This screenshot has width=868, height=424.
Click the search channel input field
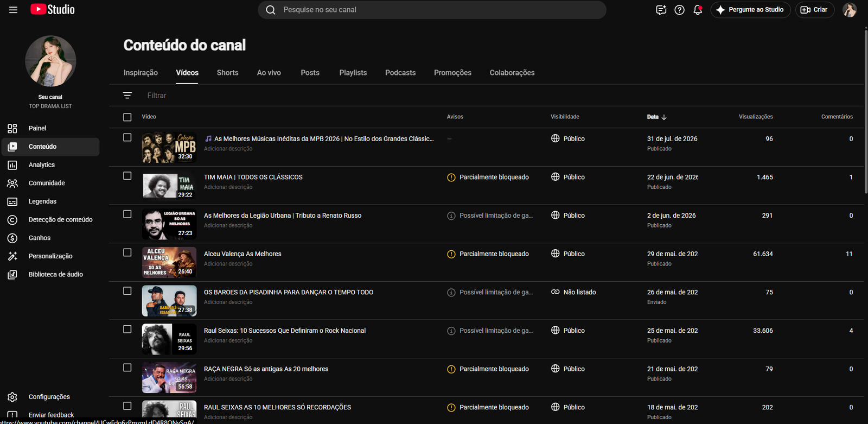coord(432,10)
